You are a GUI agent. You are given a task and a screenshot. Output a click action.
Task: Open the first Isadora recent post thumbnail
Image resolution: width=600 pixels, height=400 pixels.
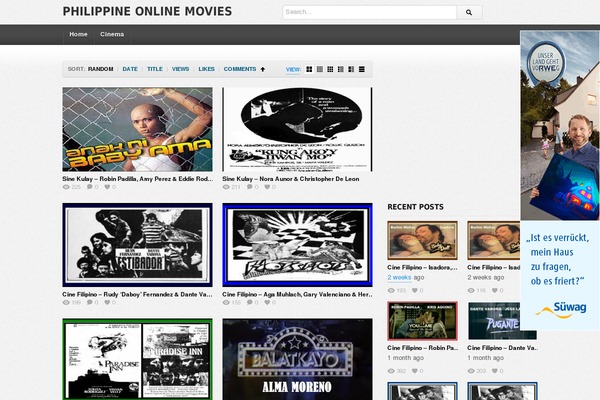422,240
